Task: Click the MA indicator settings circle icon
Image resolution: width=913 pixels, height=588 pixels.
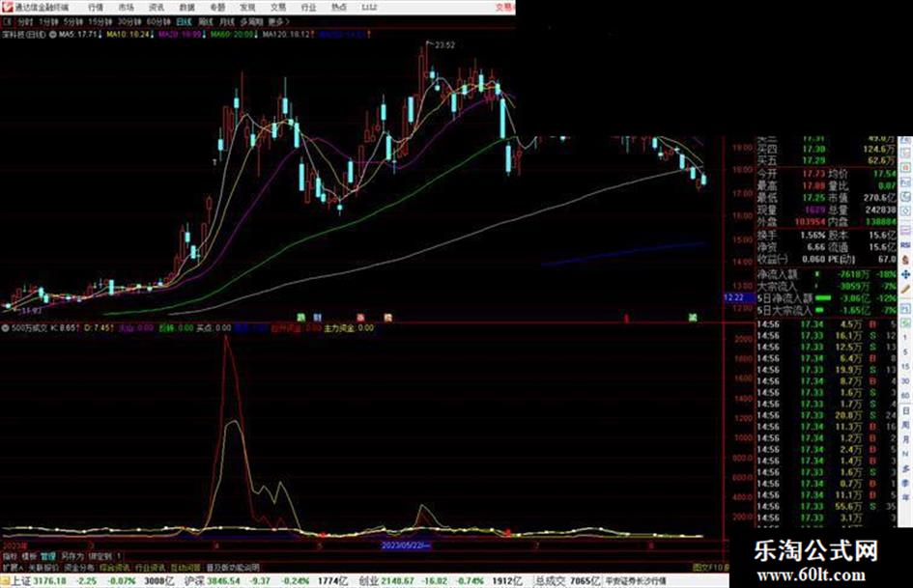Action: pos(52,35)
